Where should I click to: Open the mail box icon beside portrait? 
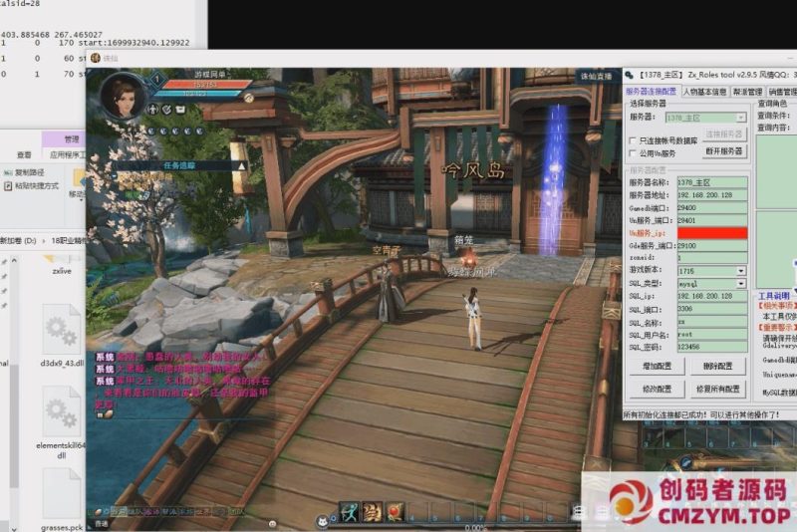click(x=180, y=110)
